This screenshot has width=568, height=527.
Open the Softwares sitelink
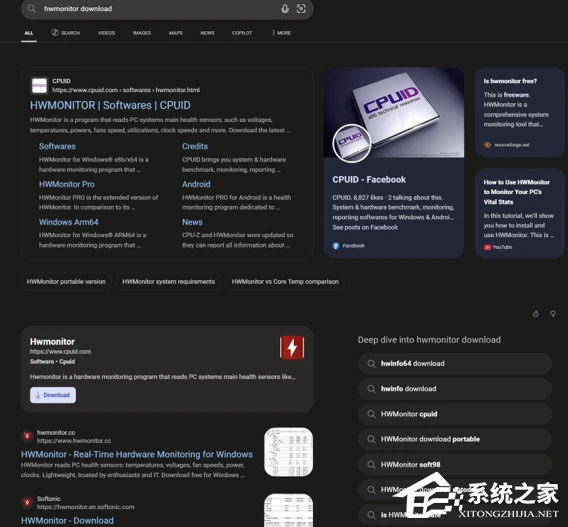click(x=57, y=146)
